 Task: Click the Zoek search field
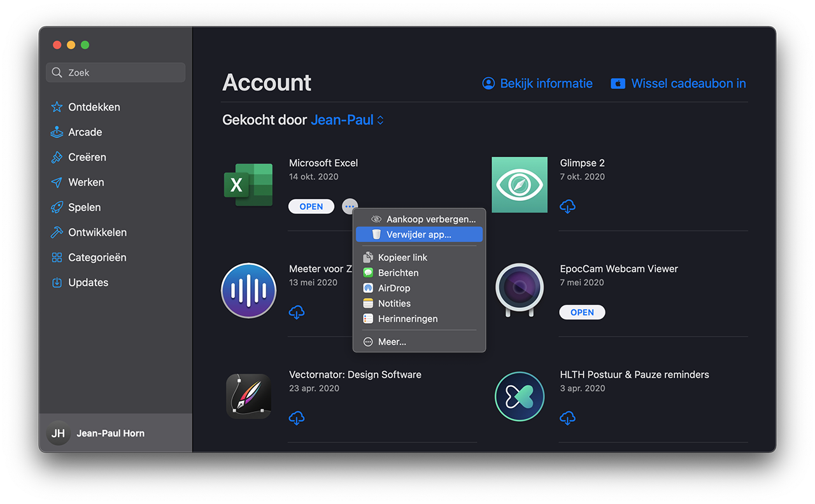coord(115,73)
